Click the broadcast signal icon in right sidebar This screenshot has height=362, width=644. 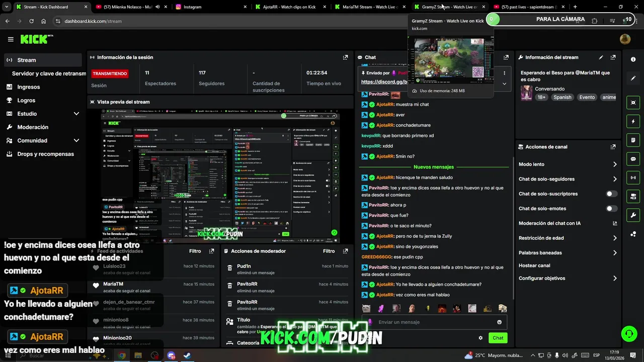tap(633, 177)
